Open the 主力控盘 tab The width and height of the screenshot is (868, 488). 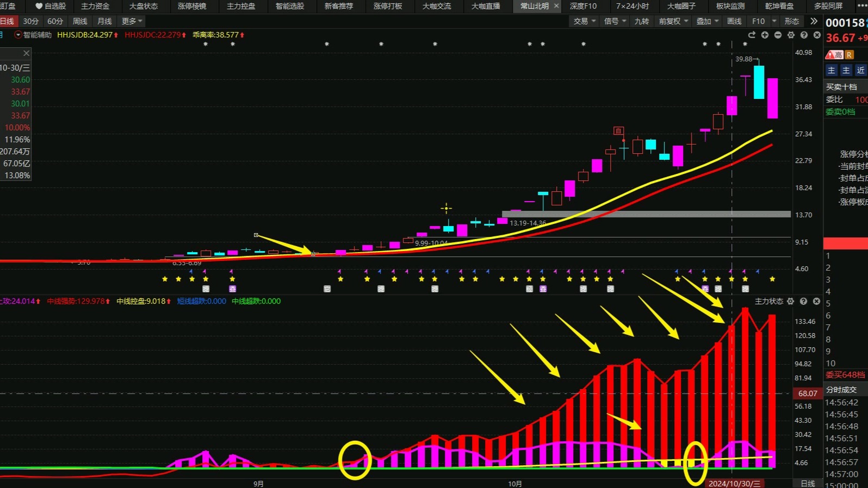tap(241, 6)
